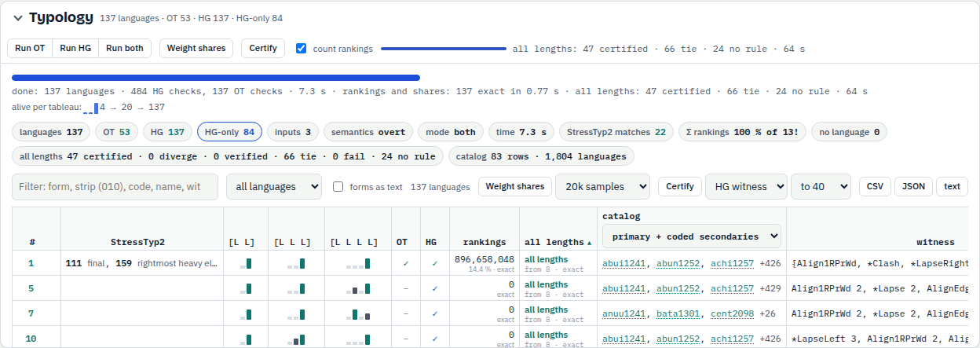Collapse the Typology section chevron
The height and width of the screenshot is (348, 980).
pyautogui.click(x=18, y=18)
